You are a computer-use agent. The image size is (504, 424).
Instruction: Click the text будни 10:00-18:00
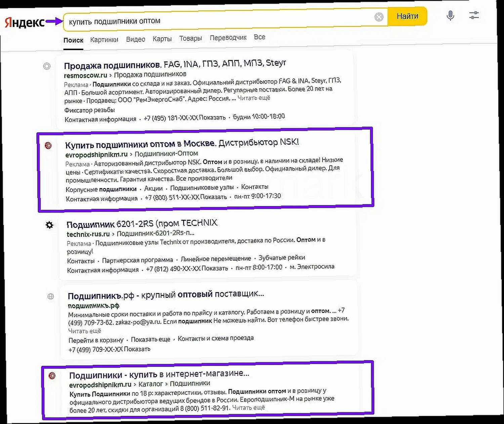coord(259,116)
